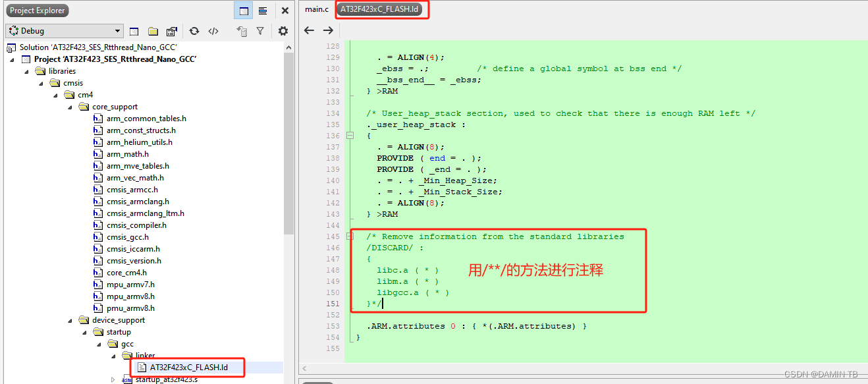
Task: Select the Solution 'AT32F423_SES_Rtthread_Nano_GCC' row
Action: pos(97,47)
